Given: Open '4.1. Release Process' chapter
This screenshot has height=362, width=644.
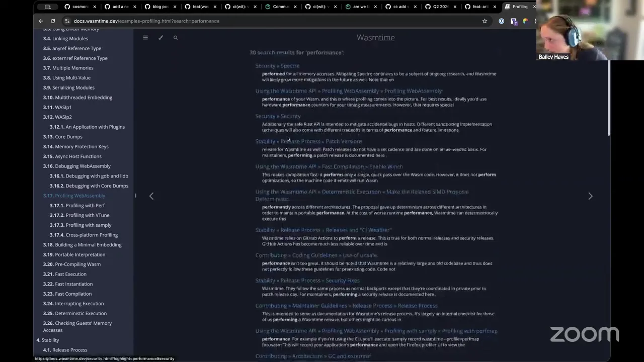Looking at the screenshot, I should [65, 350].
